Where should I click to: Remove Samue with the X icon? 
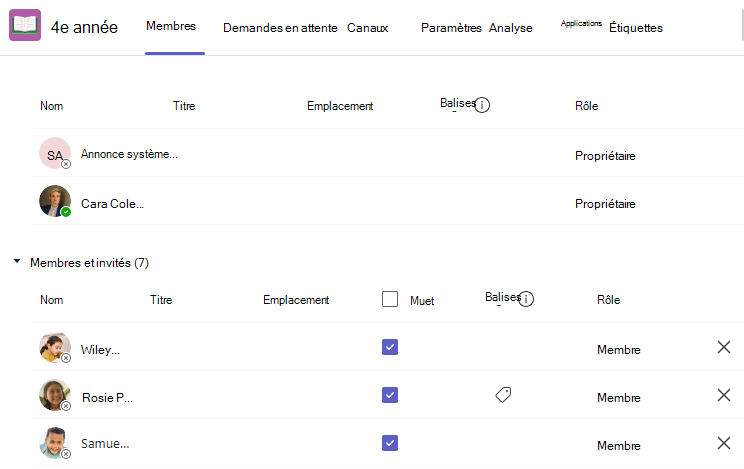(724, 443)
